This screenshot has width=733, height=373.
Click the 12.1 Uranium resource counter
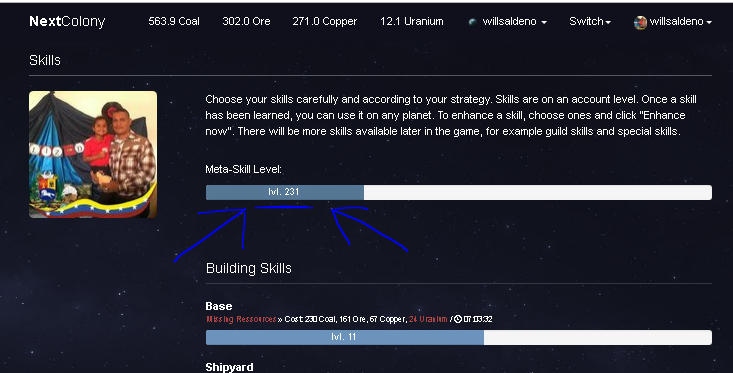click(x=411, y=22)
